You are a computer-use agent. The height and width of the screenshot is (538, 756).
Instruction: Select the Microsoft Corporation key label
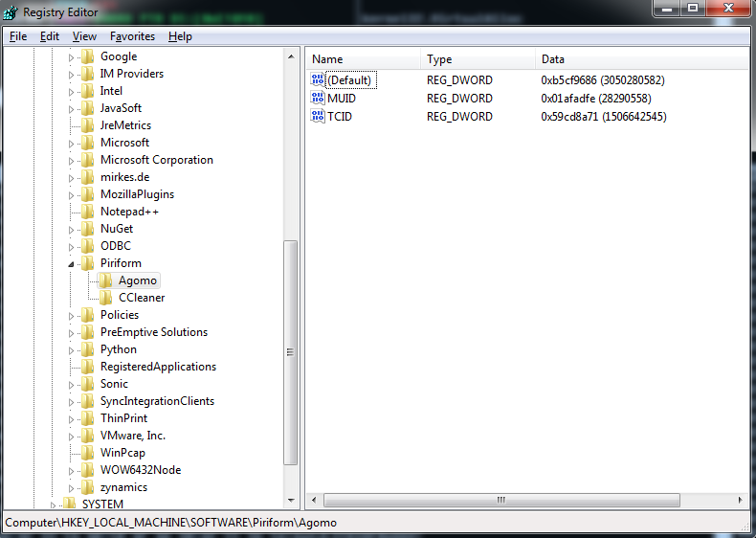coord(157,160)
